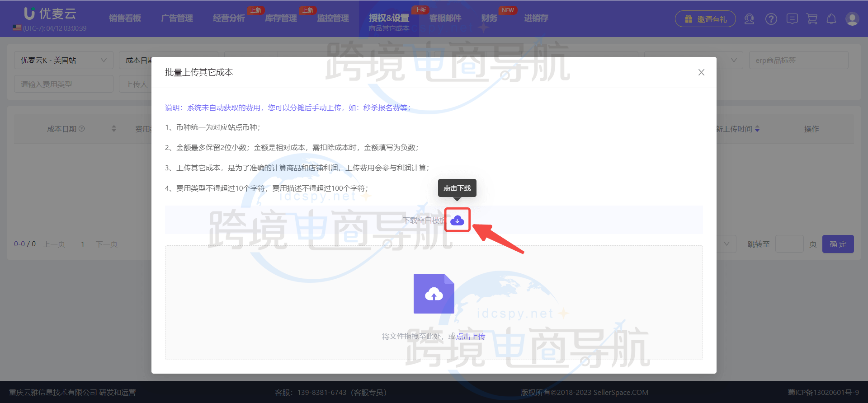Viewport: 868px width, 403px height.
Task: Expand the page size dropdown
Action: [726, 244]
